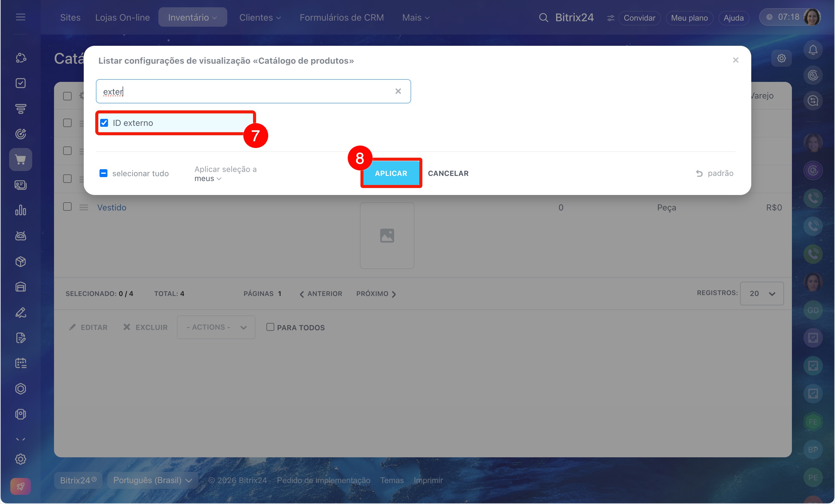Enable the PARA TODOS checkbox

pos(270,327)
